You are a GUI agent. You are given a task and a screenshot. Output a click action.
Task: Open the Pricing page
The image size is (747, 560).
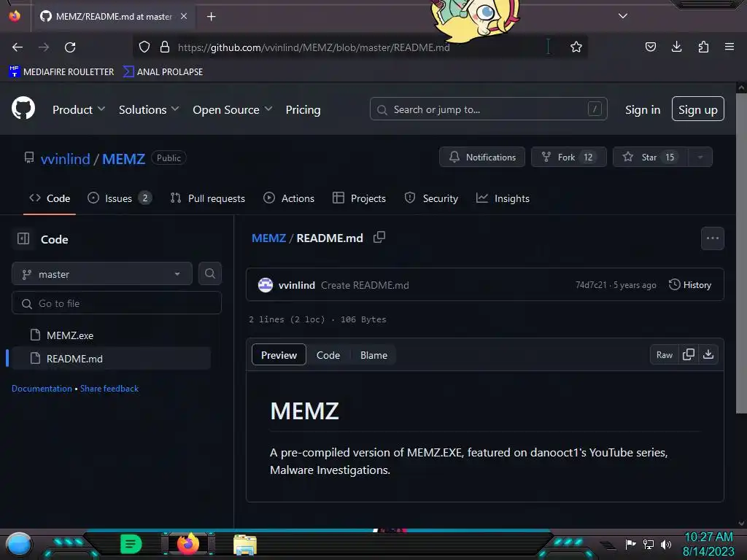303,109
